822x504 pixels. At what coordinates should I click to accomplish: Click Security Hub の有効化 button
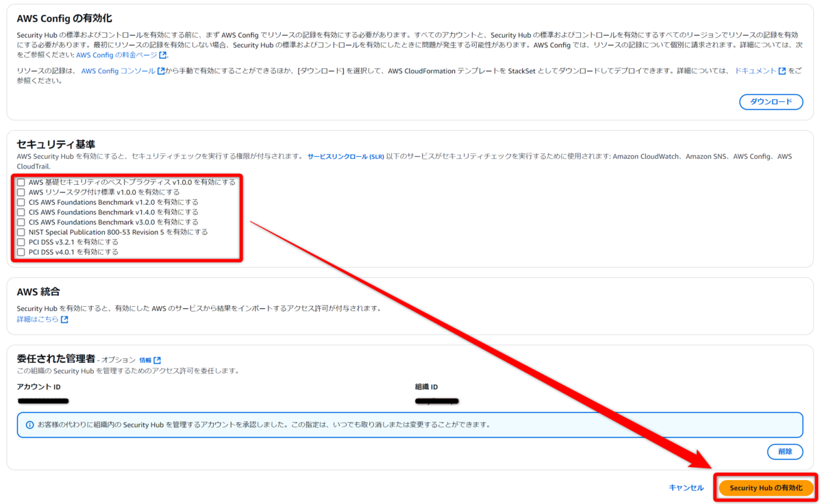click(x=766, y=488)
